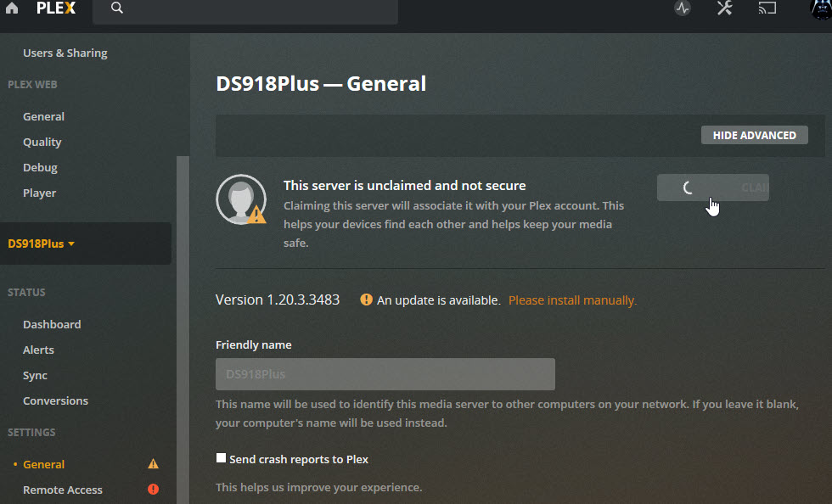Select server General settings item

tap(43, 464)
